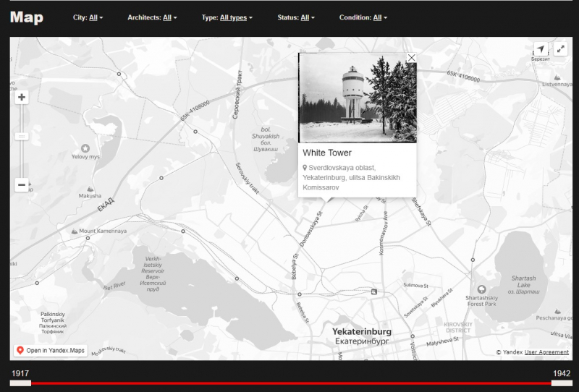The image size is (579, 392).
Task: Click the White Tower photo thumbnail
Action: (358, 98)
